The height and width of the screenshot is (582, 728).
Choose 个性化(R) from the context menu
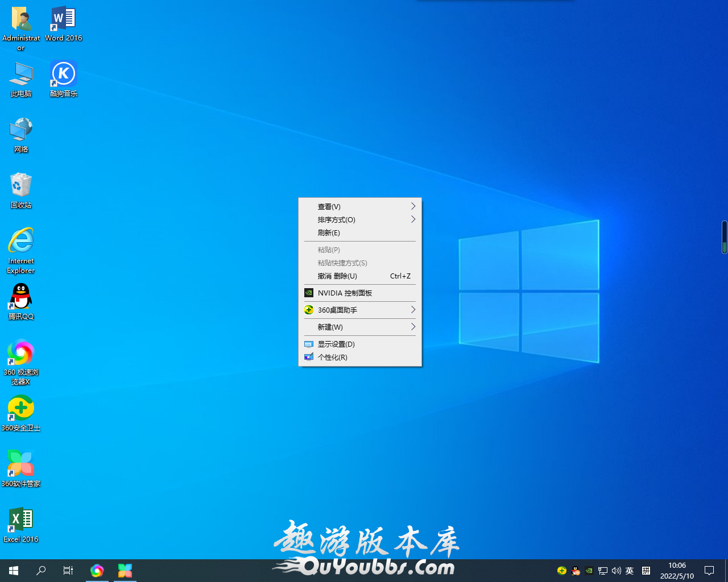coord(333,357)
